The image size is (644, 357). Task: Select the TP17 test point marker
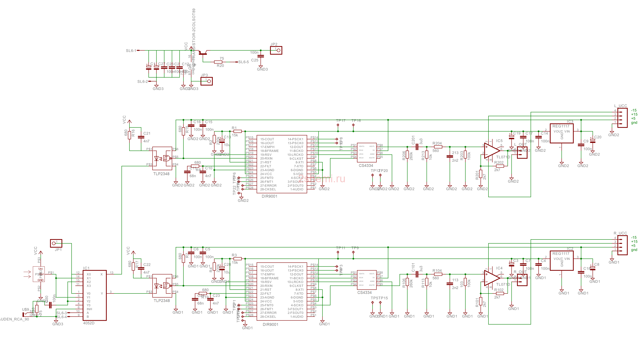click(x=338, y=125)
